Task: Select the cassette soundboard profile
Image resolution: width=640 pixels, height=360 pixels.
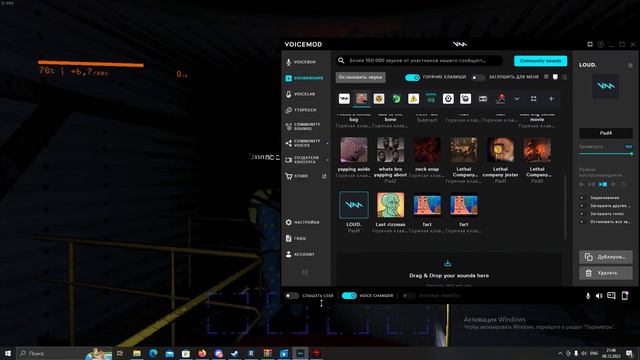Action: click(x=483, y=99)
